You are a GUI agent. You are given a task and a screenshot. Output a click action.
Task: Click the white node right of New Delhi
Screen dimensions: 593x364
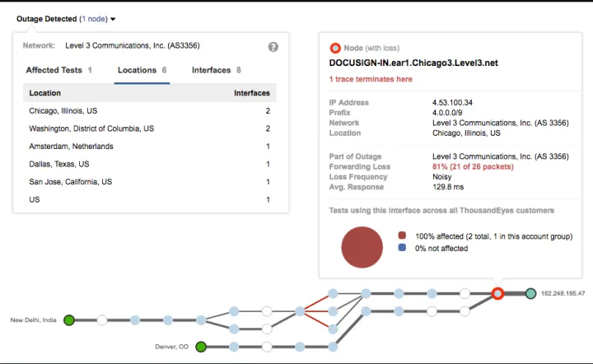[102, 320]
